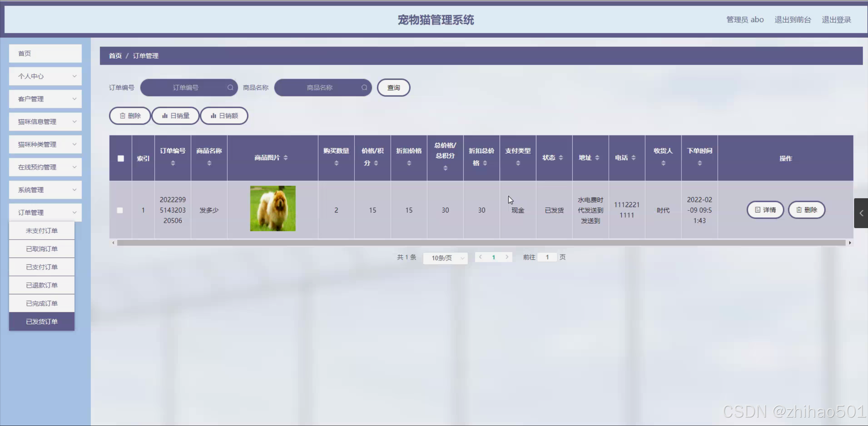This screenshot has height=426, width=868.
Task: Click the magnifier icon in 商品名称 field
Action: (364, 88)
